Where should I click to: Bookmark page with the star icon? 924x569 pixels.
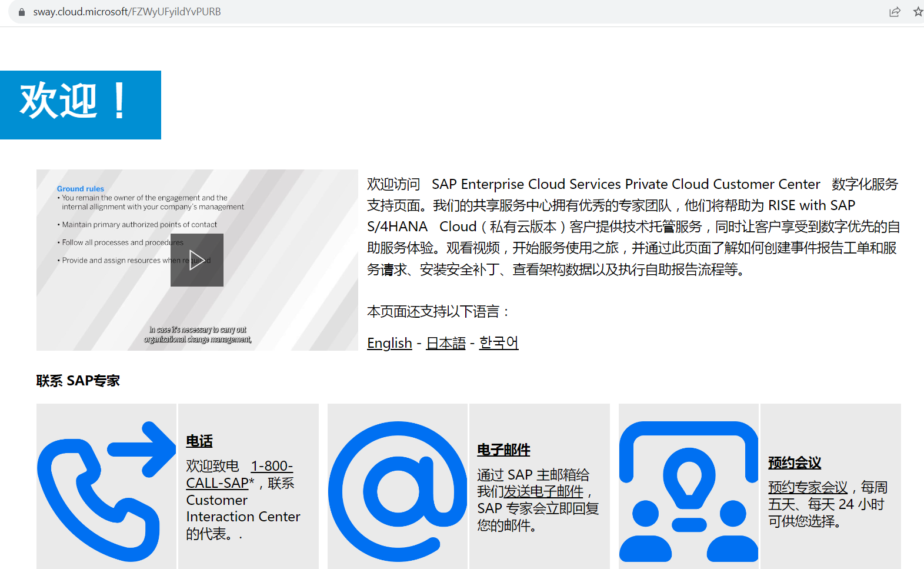click(918, 12)
